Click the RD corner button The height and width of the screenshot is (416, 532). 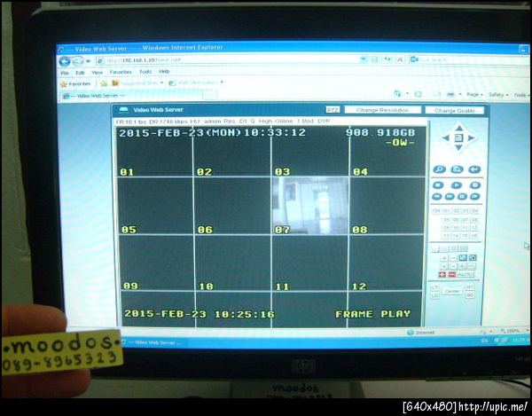point(469,295)
